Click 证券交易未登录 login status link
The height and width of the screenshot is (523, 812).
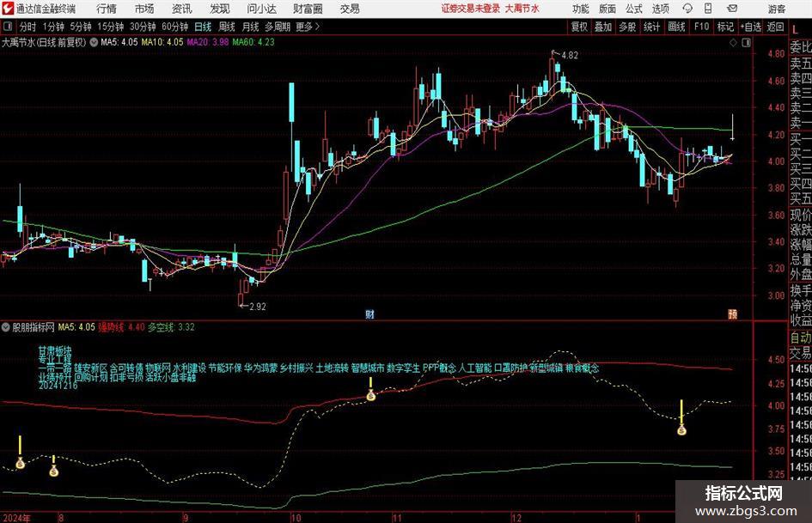[x=471, y=9]
